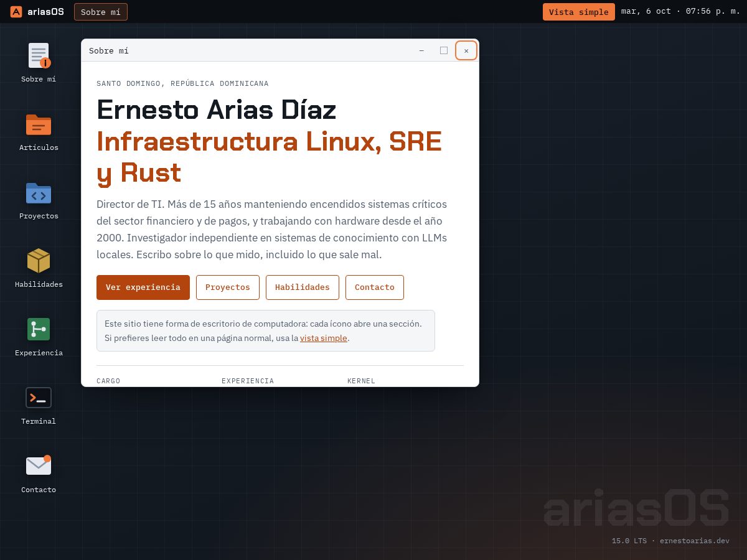Open the Contacto envelope icon
The width and height of the screenshot is (747, 560).
39,473
